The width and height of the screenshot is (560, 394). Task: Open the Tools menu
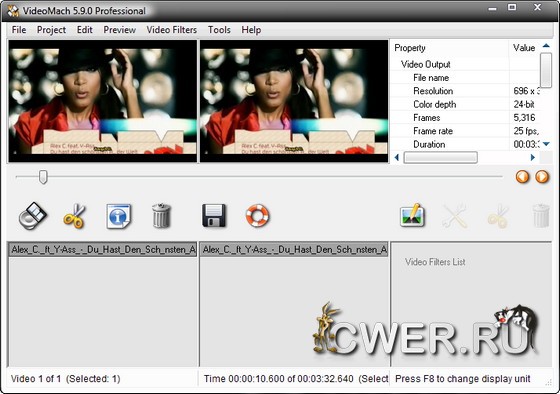coord(219,30)
